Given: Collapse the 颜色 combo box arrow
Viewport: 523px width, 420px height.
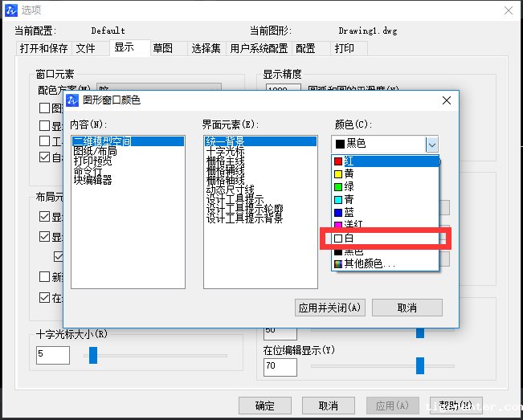Looking at the screenshot, I should tap(432, 144).
